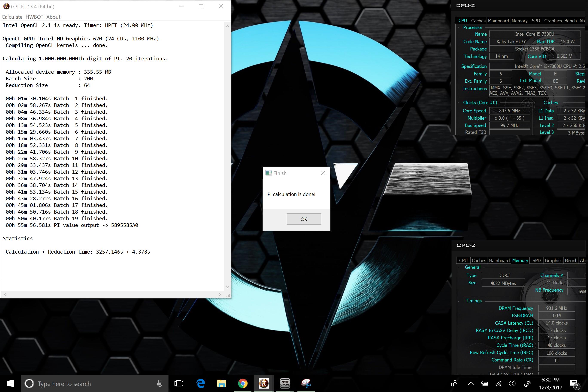Click GPUPI vertical scrollbar down arrow
Image resolution: width=588 pixels, height=392 pixels.
coord(227,287)
